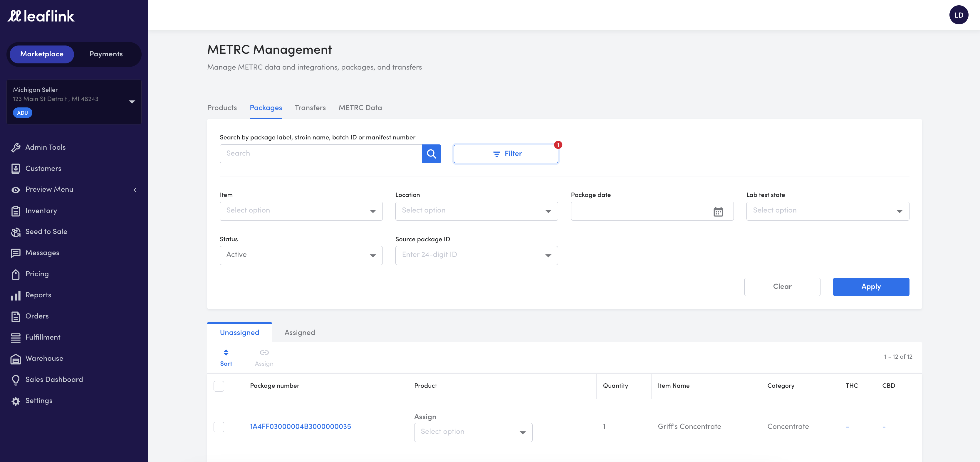Image resolution: width=980 pixels, height=462 pixels.
Task: Open the Item dropdown
Action: [301, 211]
